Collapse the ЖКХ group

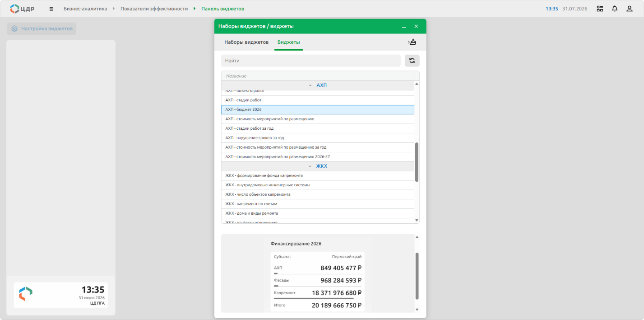[x=310, y=166]
